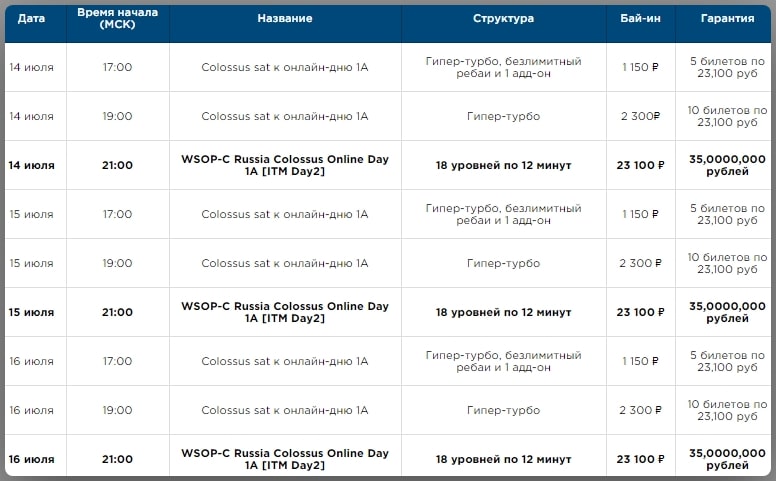776x481 pixels.
Task: Open 15 июля 21:00 WSOP-C Colossus Day 1A
Action: pyautogui.click(x=285, y=312)
